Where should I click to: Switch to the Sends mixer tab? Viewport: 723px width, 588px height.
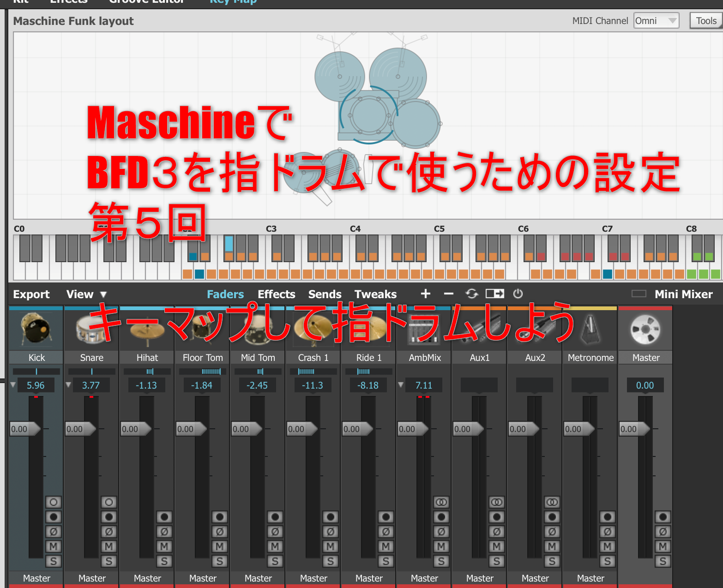tap(325, 294)
